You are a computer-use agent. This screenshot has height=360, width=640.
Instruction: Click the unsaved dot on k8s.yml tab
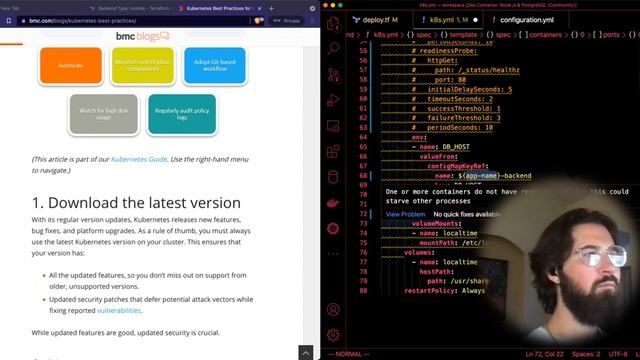pos(476,20)
